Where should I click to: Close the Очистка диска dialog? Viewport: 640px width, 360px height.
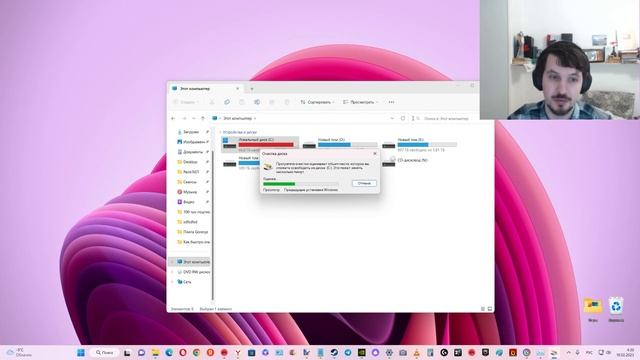[375, 153]
